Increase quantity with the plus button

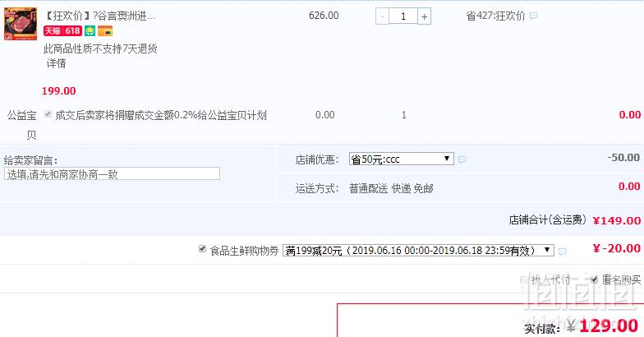click(424, 16)
